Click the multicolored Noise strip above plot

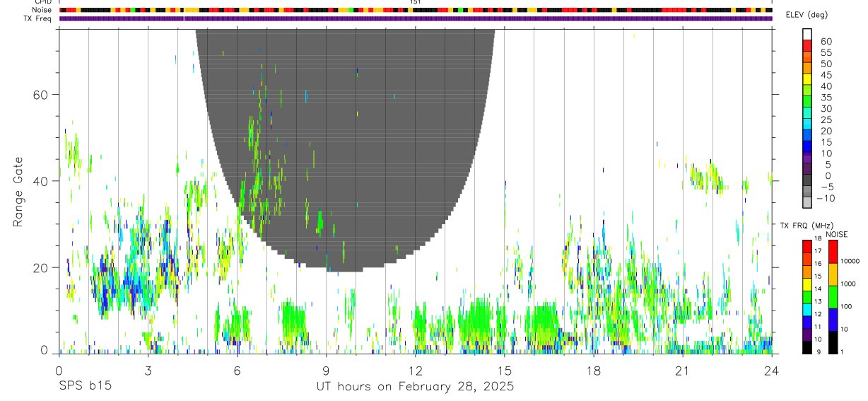click(x=416, y=10)
